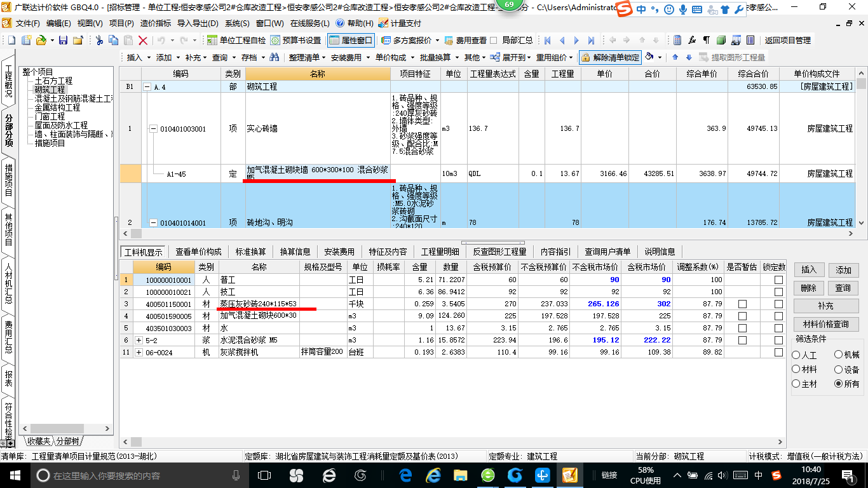The width and height of the screenshot is (868, 488).
Task: Expand the 5-2 水泥混合砂浆 row
Action: [139, 340]
